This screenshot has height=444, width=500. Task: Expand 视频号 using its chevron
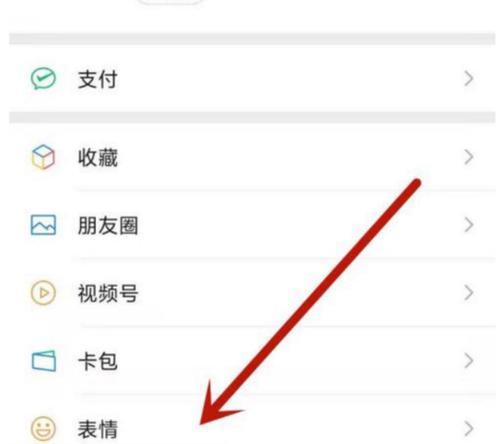point(469,293)
